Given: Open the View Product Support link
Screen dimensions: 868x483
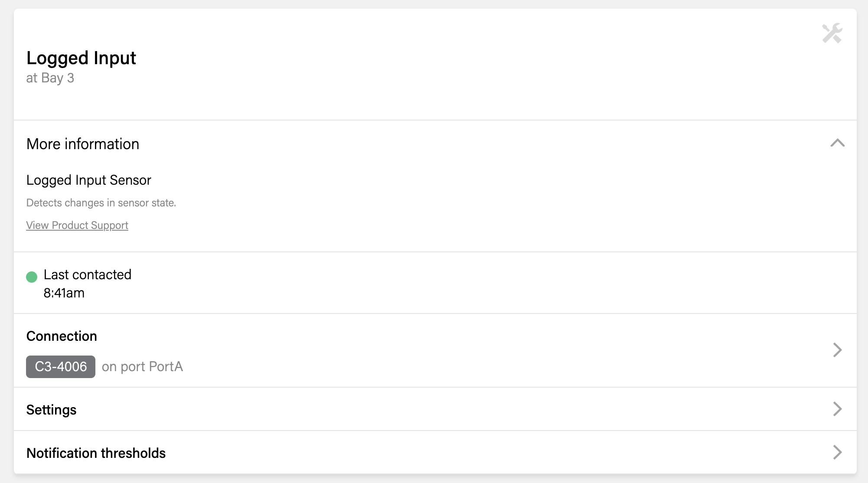Looking at the screenshot, I should click(x=77, y=225).
